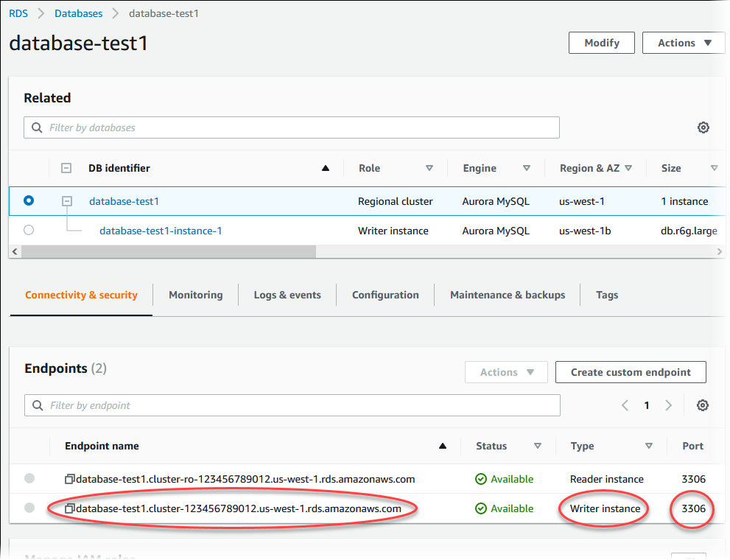This screenshot has height=560, width=730.
Task: Open the top Actions dropdown
Action: [x=683, y=43]
